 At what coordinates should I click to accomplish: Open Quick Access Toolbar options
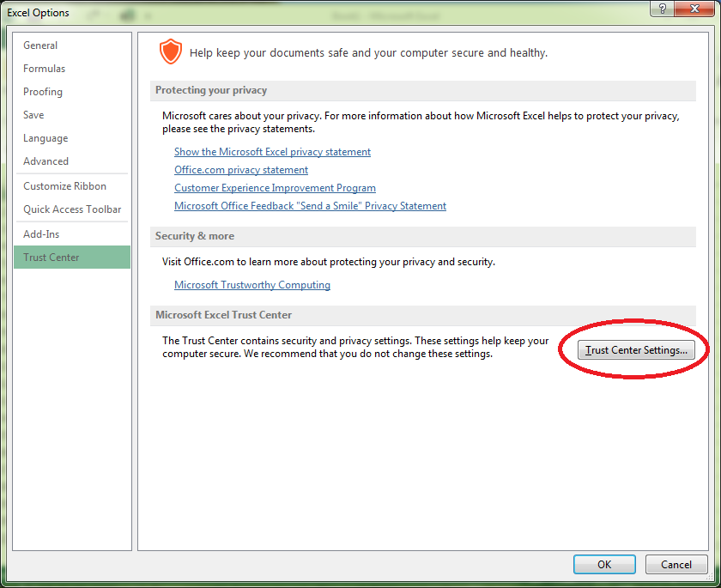pos(72,209)
